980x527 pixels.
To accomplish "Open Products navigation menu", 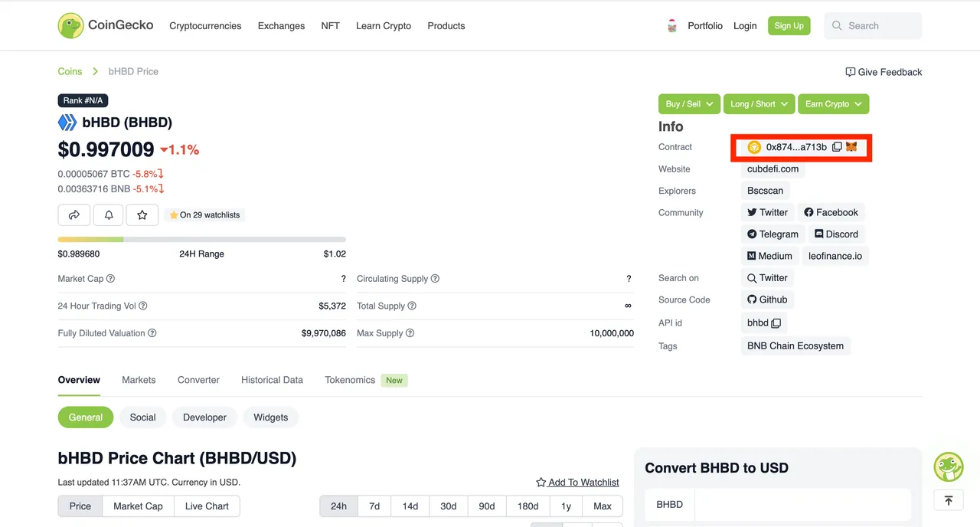I will click(x=446, y=26).
